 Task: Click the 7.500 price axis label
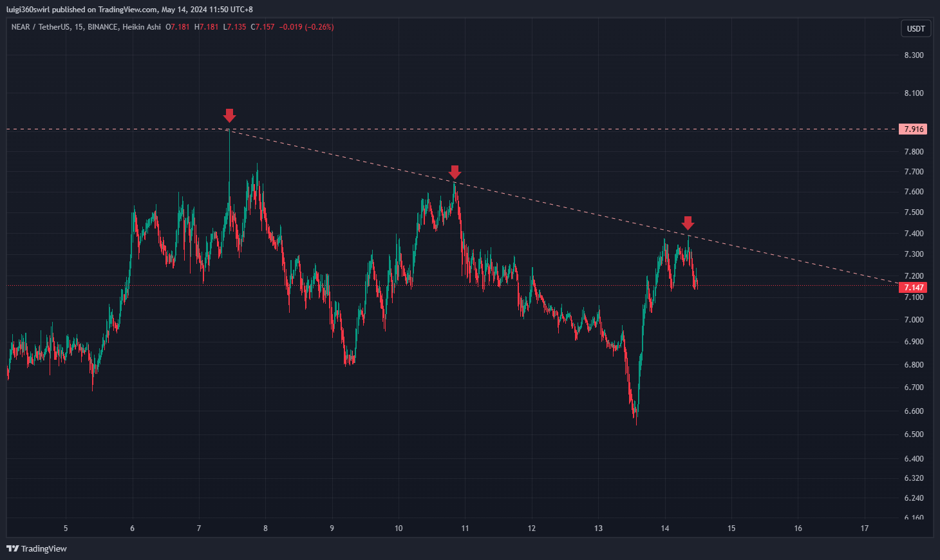point(914,212)
